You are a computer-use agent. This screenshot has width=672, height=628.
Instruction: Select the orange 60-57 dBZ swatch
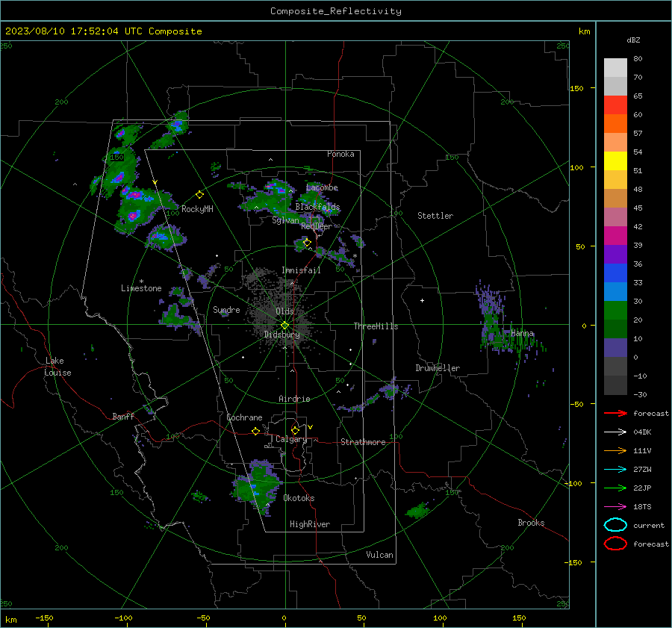[x=615, y=123]
